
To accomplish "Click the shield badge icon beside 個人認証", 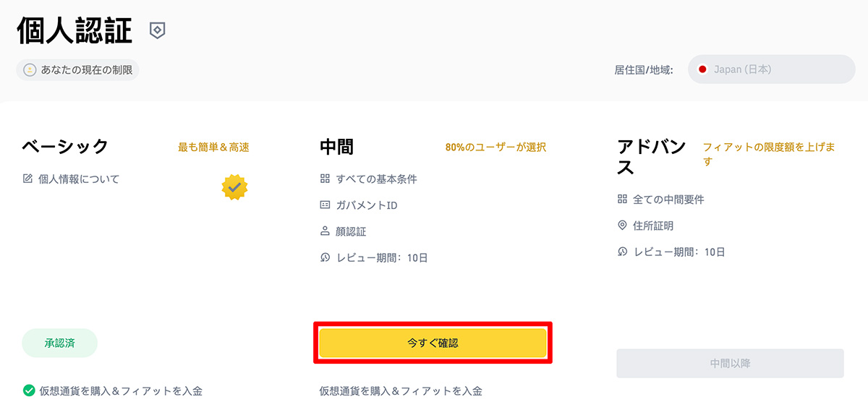I will pyautogui.click(x=157, y=30).
